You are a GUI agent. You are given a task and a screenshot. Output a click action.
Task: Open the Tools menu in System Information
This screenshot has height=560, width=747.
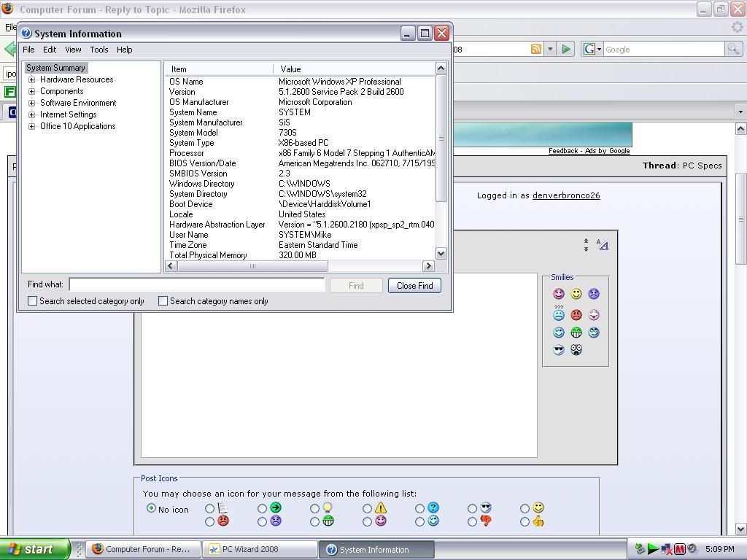click(x=99, y=50)
